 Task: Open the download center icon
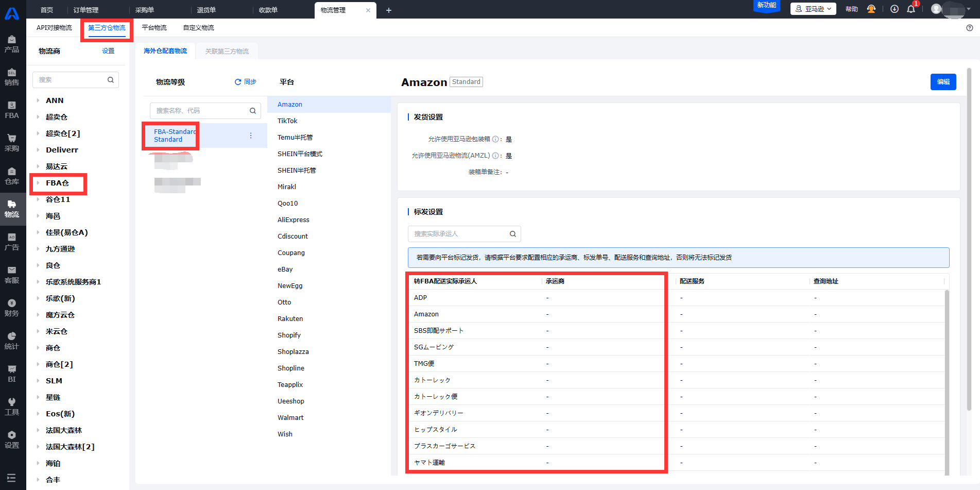895,9
